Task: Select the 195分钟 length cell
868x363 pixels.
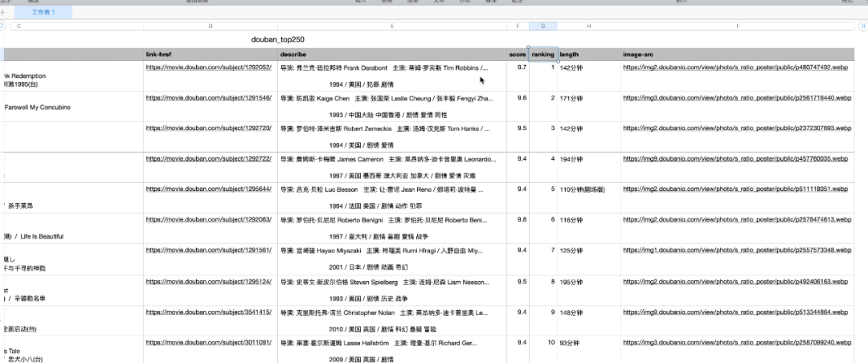Action: point(589,290)
